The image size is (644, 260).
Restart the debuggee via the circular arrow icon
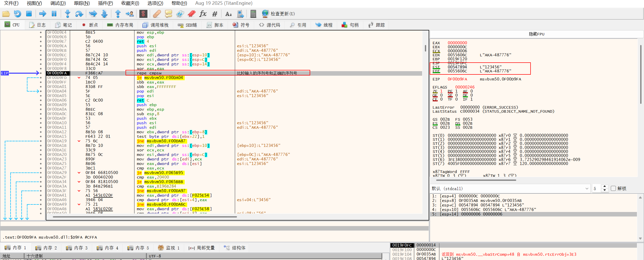(x=17, y=14)
